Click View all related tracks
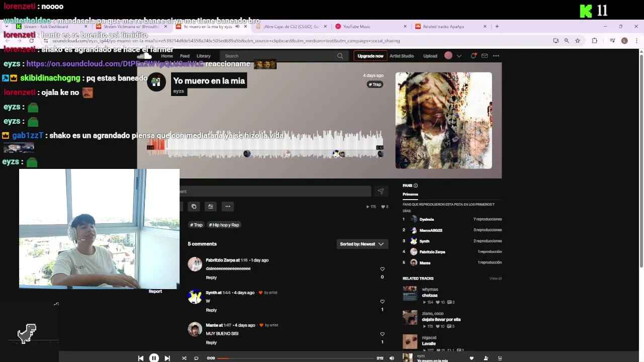 496,279
